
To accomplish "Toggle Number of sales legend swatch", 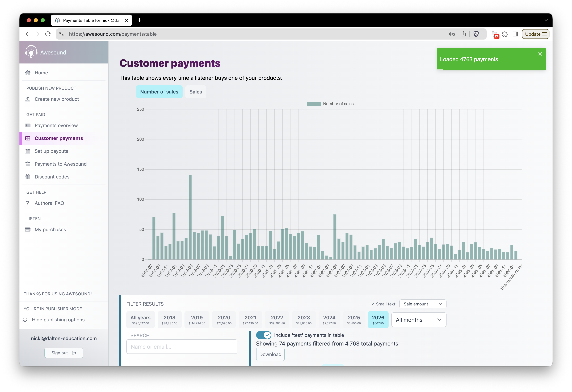I will (314, 104).
